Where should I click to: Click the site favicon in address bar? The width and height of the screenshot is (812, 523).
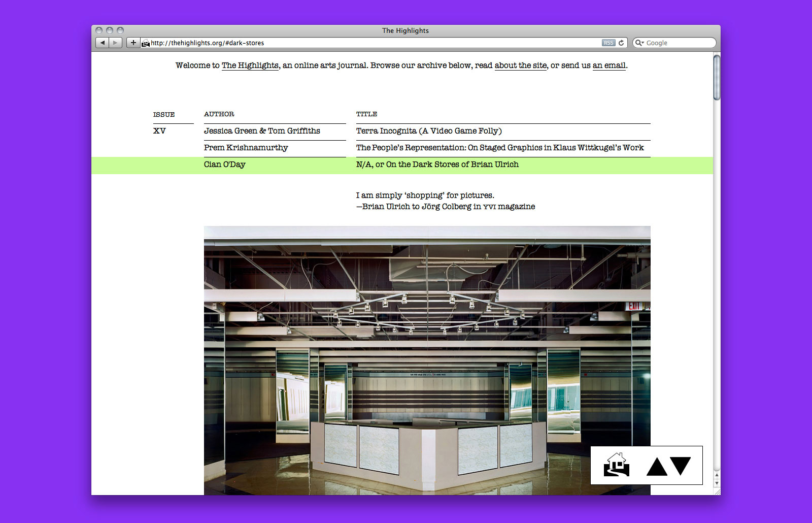(x=146, y=43)
